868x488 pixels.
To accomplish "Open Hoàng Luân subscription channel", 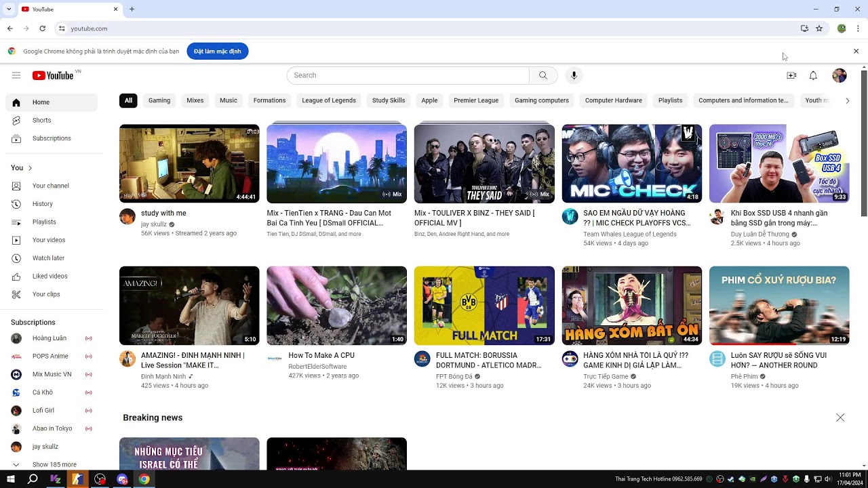I will coord(52,338).
